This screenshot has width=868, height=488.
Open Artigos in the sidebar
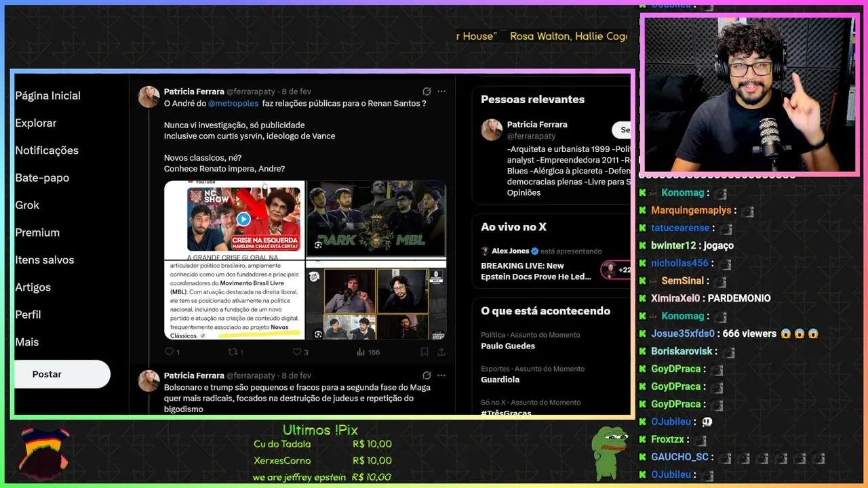point(33,287)
